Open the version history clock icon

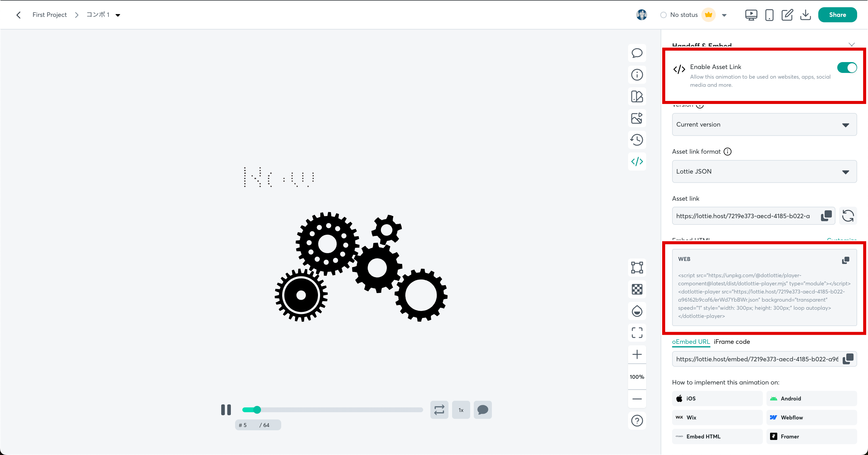click(637, 140)
